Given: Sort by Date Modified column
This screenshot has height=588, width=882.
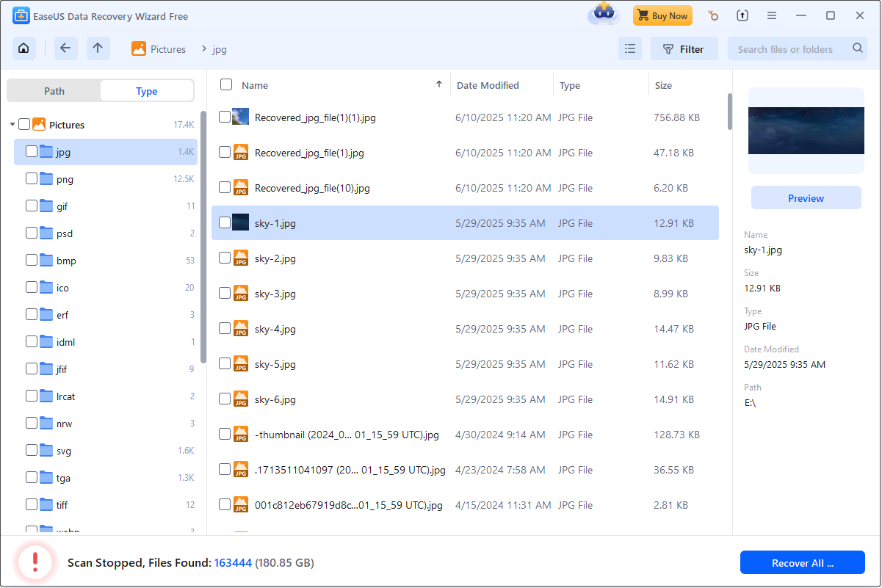Looking at the screenshot, I should click(488, 85).
